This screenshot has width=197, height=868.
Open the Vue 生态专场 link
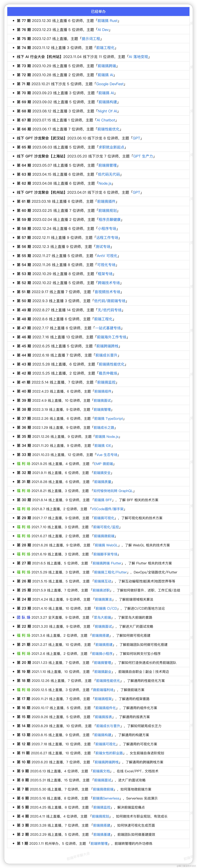[x=107, y=455]
